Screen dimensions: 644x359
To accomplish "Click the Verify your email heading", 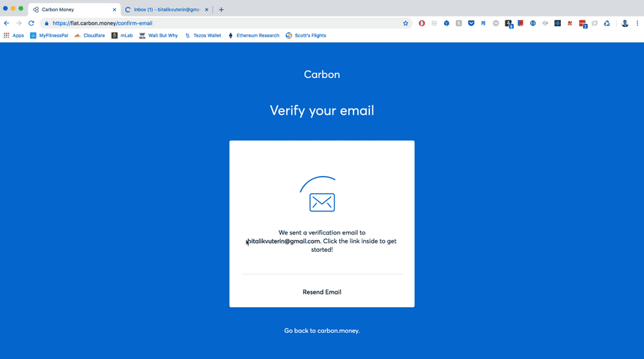I will pyautogui.click(x=322, y=111).
